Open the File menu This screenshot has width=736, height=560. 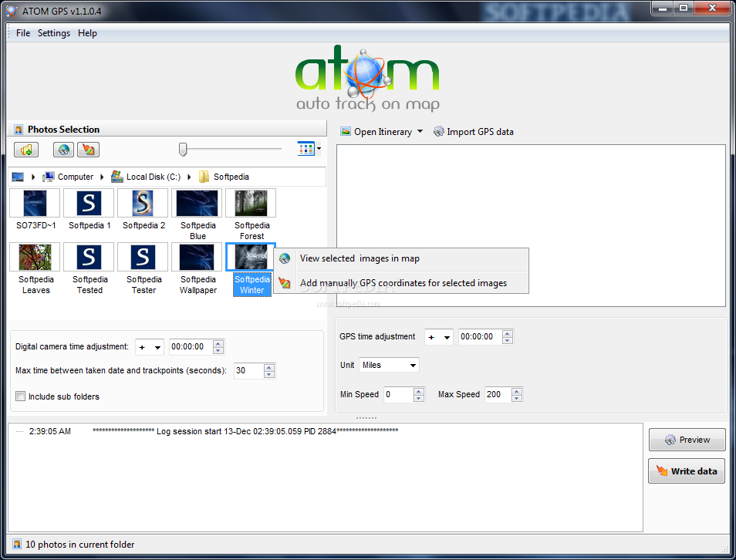[22, 33]
